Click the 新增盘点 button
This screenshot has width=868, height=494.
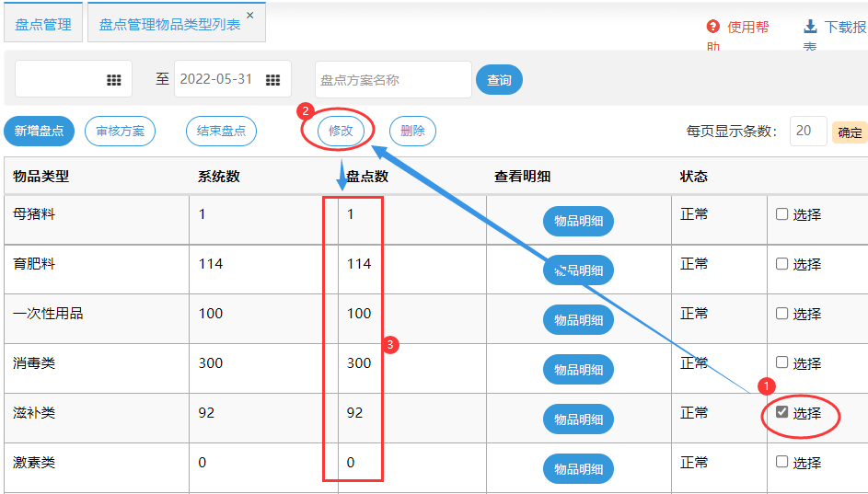pyautogui.click(x=40, y=131)
